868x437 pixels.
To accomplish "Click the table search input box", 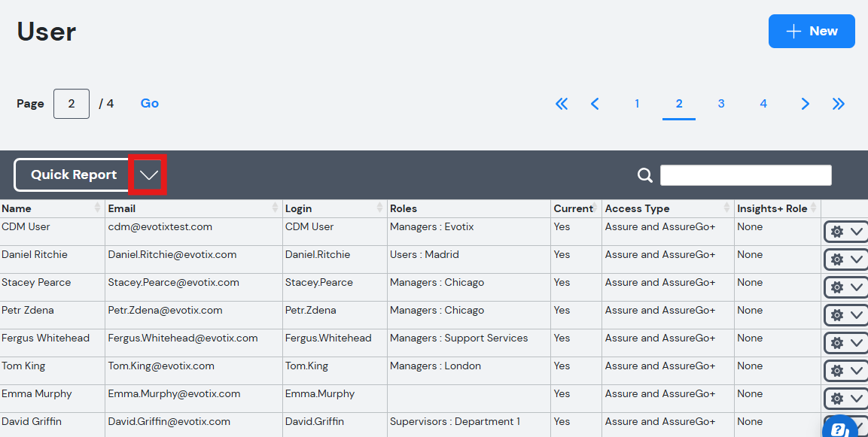I will (745, 174).
